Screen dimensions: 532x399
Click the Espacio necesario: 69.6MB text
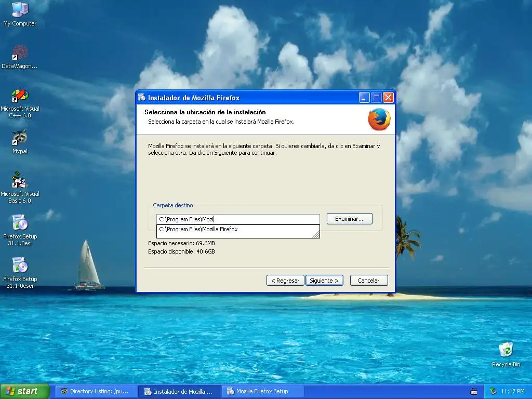(181, 243)
